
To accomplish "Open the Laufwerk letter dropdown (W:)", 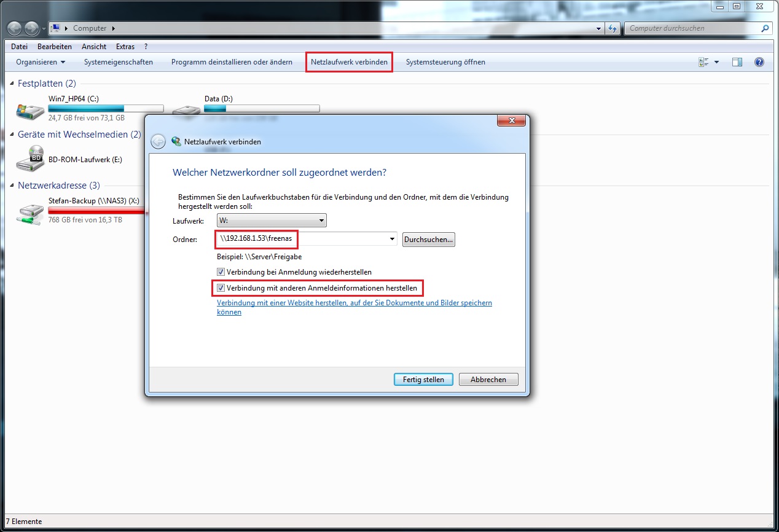I will [x=272, y=221].
